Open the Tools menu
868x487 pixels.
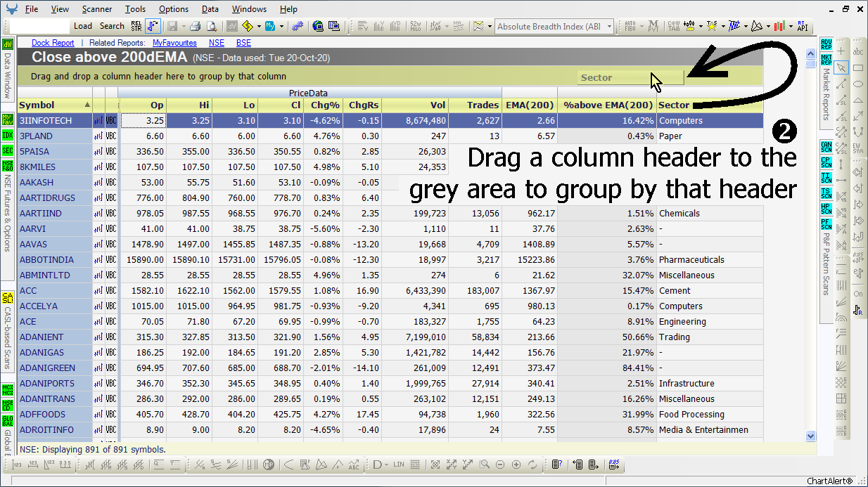point(135,9)
